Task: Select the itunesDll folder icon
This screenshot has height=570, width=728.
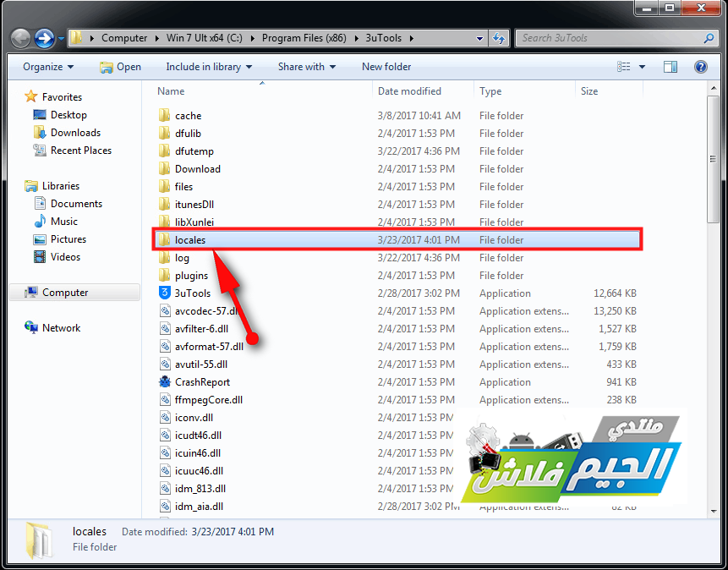Action: pos(164,205)
